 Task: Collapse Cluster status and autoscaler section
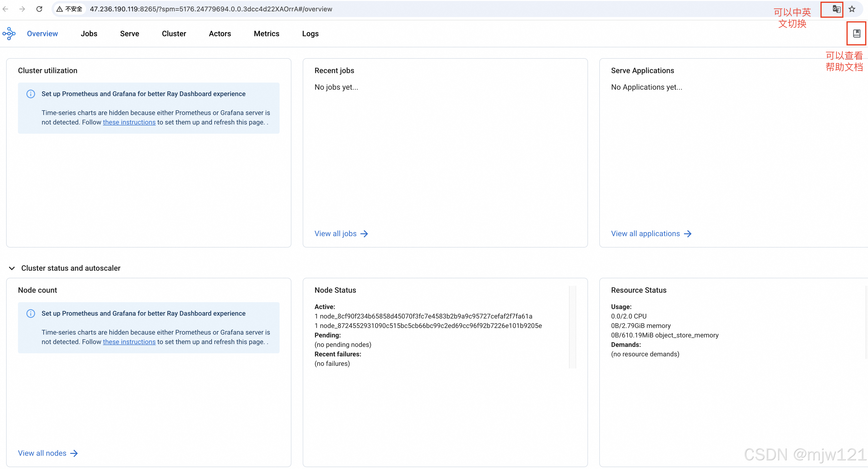click(12, 268)
